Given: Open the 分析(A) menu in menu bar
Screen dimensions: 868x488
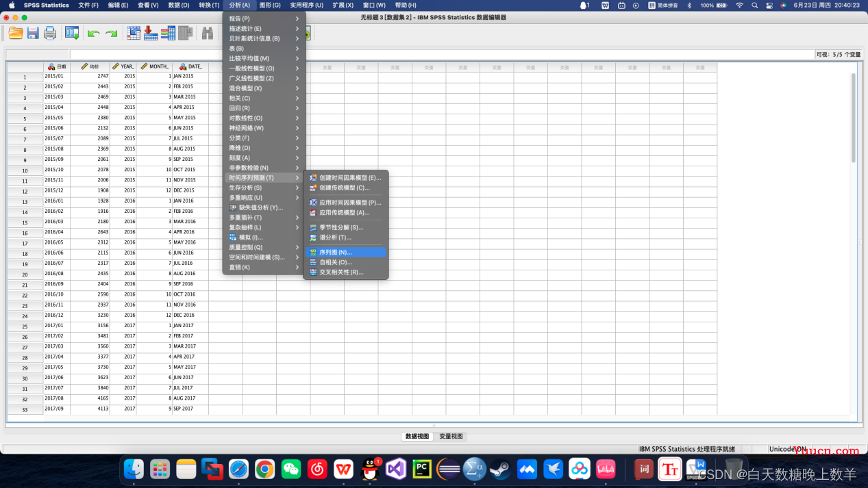Looking at the screenshot, I should [239, 5].
